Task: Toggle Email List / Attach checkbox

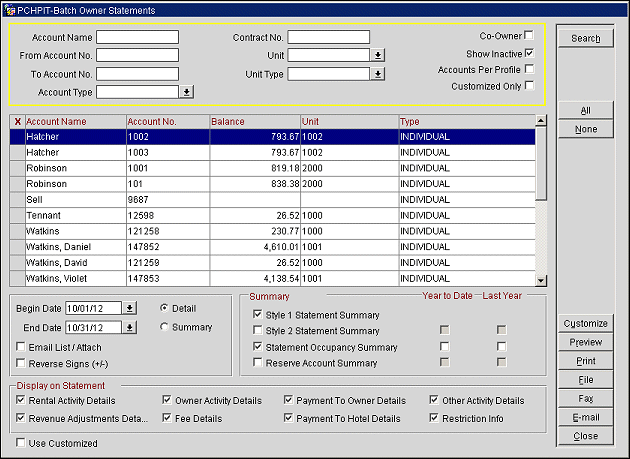Action: click(x=21, y=347)
